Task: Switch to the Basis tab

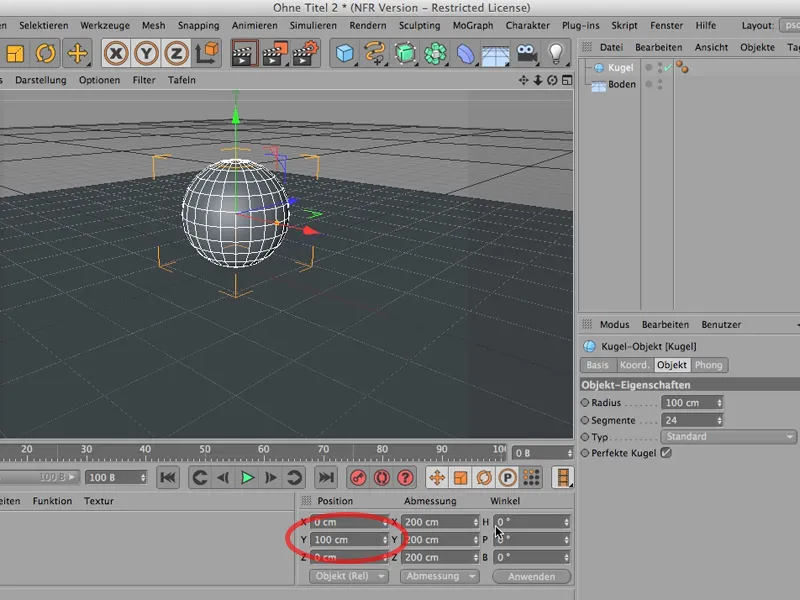Action: pos(597,365)
